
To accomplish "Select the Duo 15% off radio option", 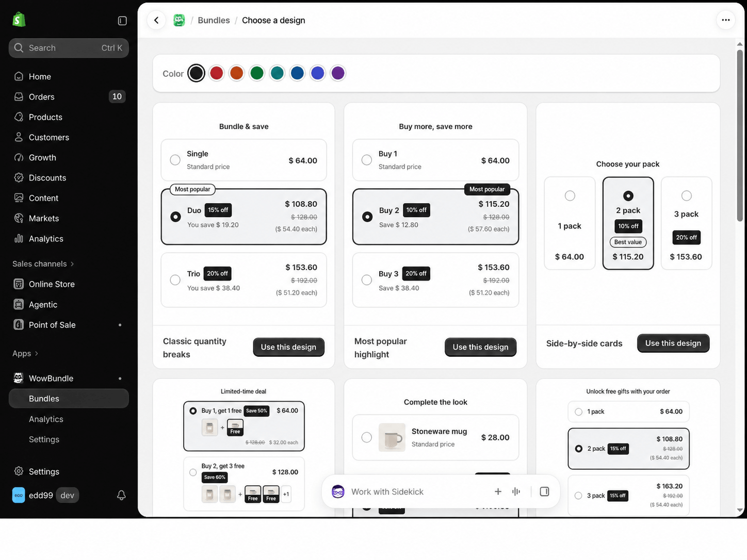I will 175,217.
